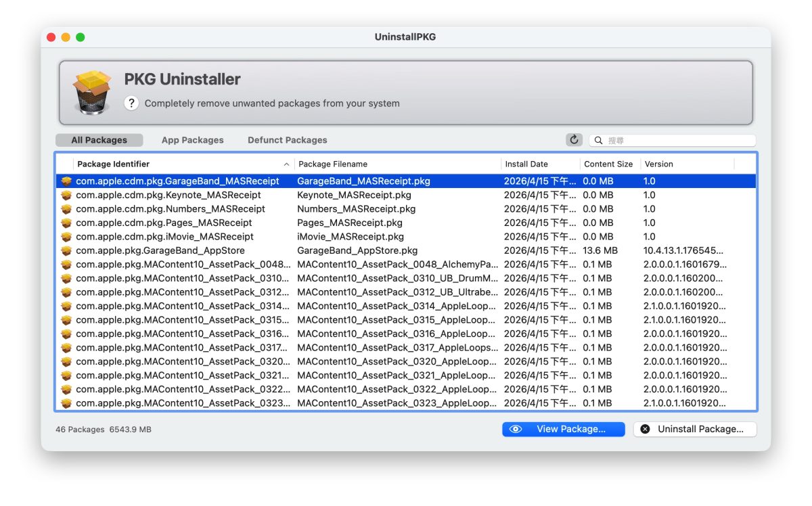Click the package icon for AssetPack_0322 row
812x506 pixels.
click(x=66, y=389)
